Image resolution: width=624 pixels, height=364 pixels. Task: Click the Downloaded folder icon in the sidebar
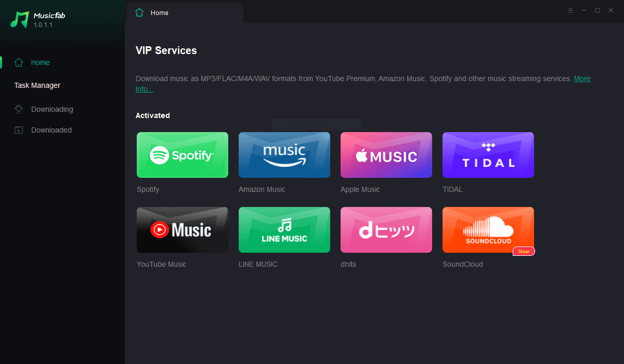click(19, 130)
